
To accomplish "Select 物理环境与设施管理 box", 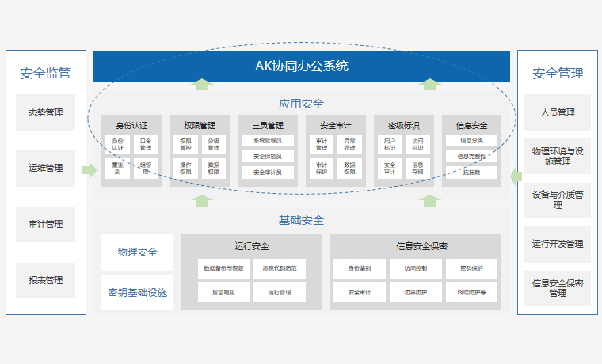I will (x=558, y=156).
